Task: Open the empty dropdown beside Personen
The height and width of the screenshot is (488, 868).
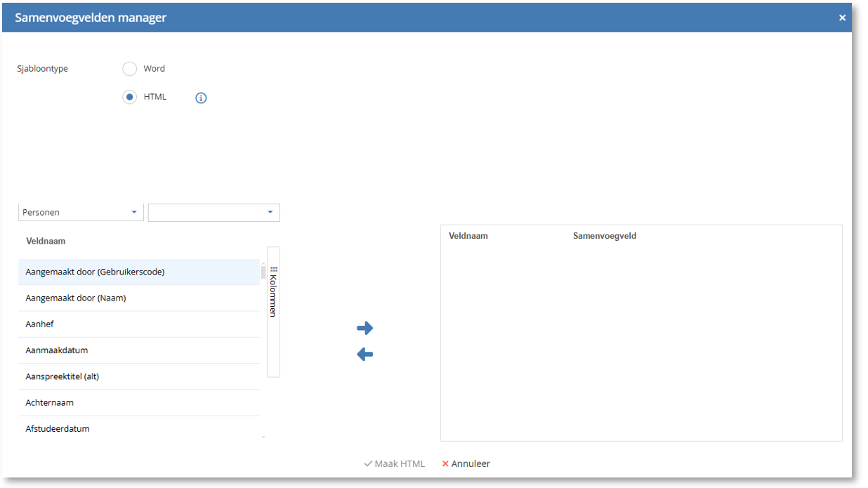Action: pyautogui.click(x=214, y=212)
